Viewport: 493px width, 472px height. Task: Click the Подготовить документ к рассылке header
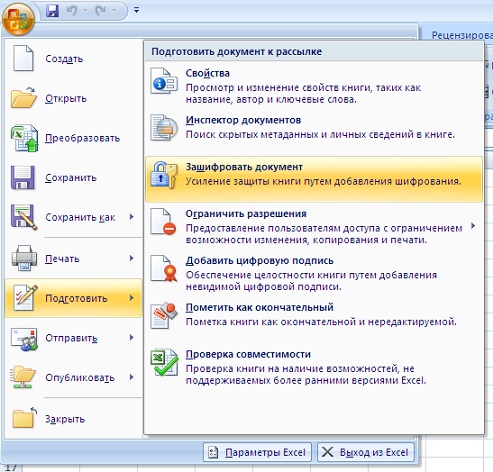(237, 52)
